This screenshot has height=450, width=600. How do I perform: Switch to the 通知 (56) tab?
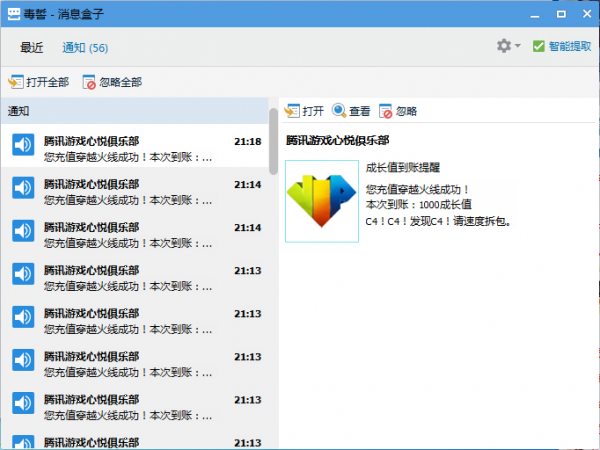tap(85, 47)
